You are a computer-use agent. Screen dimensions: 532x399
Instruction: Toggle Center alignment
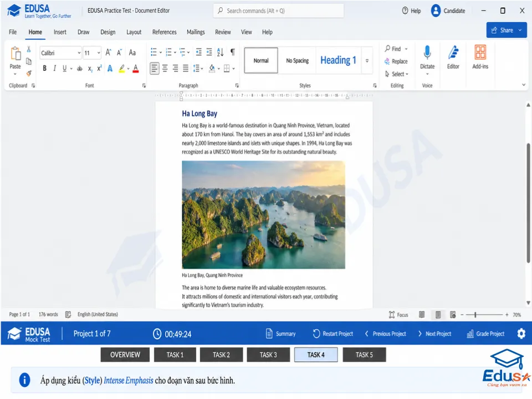tap(165, 69)
